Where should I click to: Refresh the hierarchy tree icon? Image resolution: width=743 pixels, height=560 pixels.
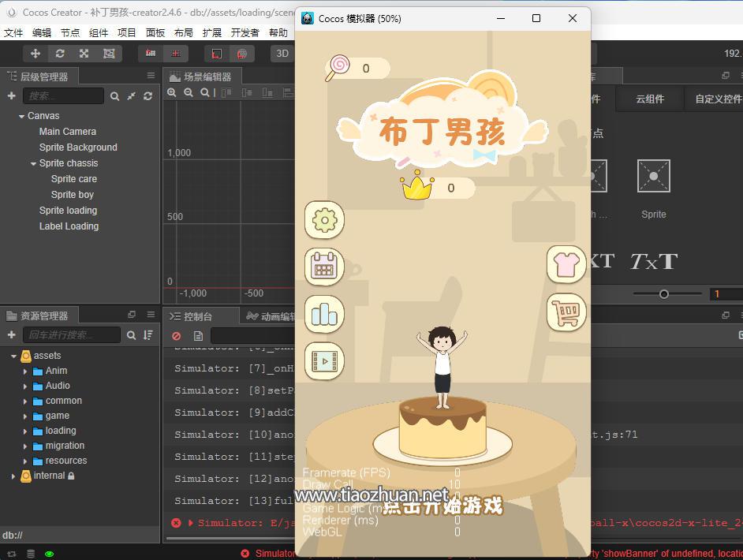click(147, 96)
